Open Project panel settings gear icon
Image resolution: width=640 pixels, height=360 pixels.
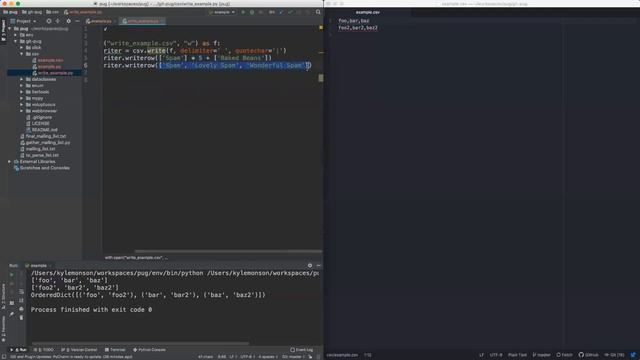click(68, 21)
